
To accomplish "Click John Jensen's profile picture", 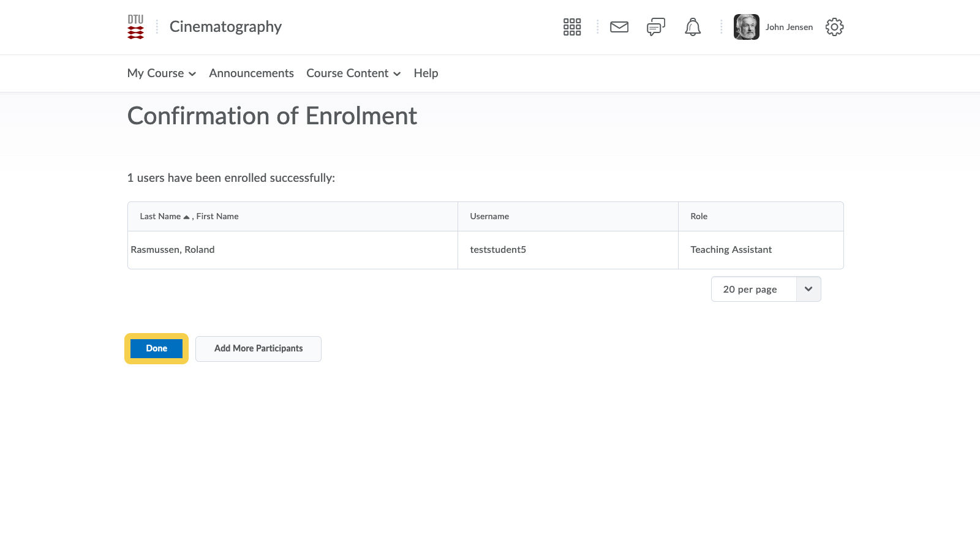I will point(746,27).
